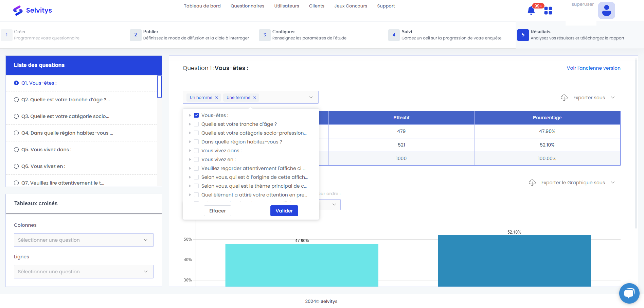Check thème principal checkbox
This screenshot has height=308, width=644.
tap(196, 186)
